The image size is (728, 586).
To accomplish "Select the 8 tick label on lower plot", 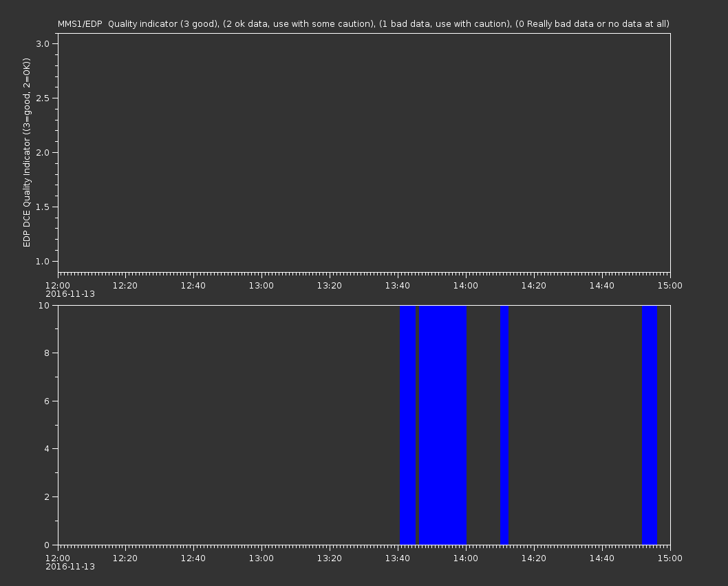I will pyautogui.click(x=47, y=353).
